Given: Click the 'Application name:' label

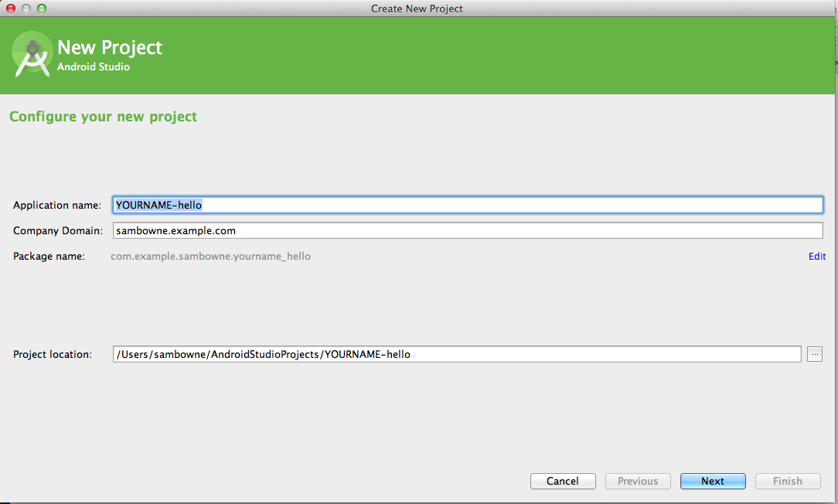Looking at the screenshot, I should [57, 206].
